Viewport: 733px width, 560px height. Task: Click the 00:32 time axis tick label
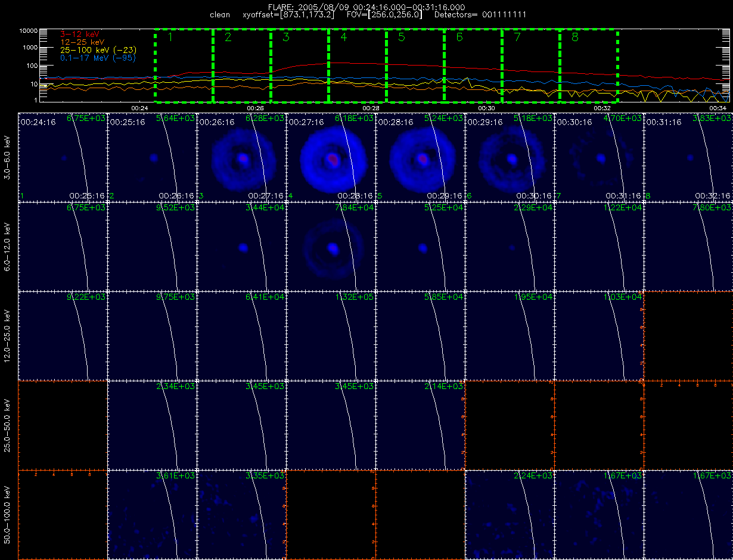[602, 108]
